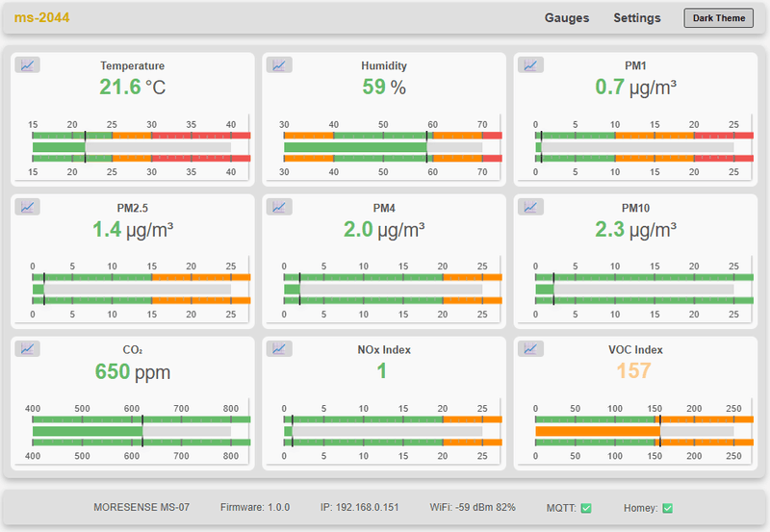The image size is (770, 532).
Task: View the PM4 graph icon
Action: (x=279, y=207)
